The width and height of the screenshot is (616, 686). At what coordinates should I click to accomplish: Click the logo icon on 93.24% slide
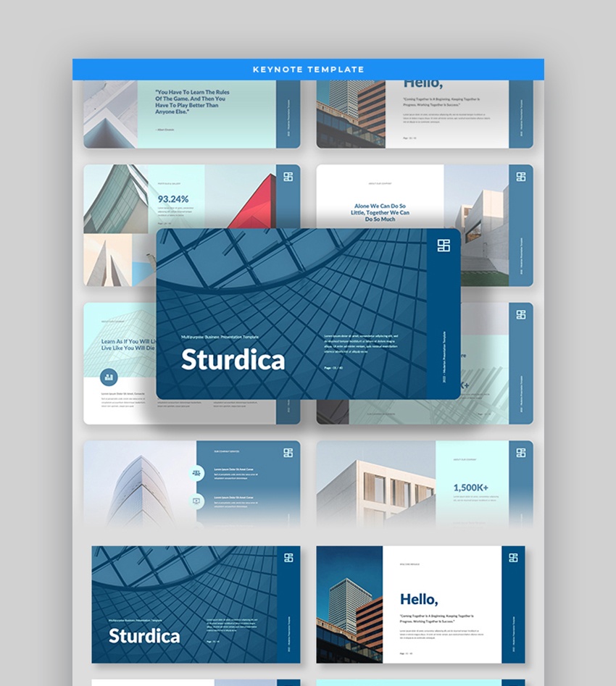point(288,177)
